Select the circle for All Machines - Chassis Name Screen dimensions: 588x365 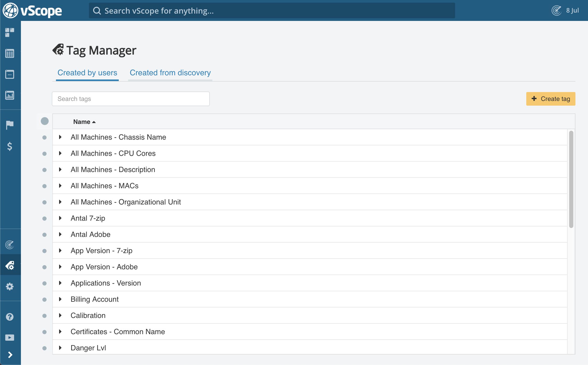point(44,138)
